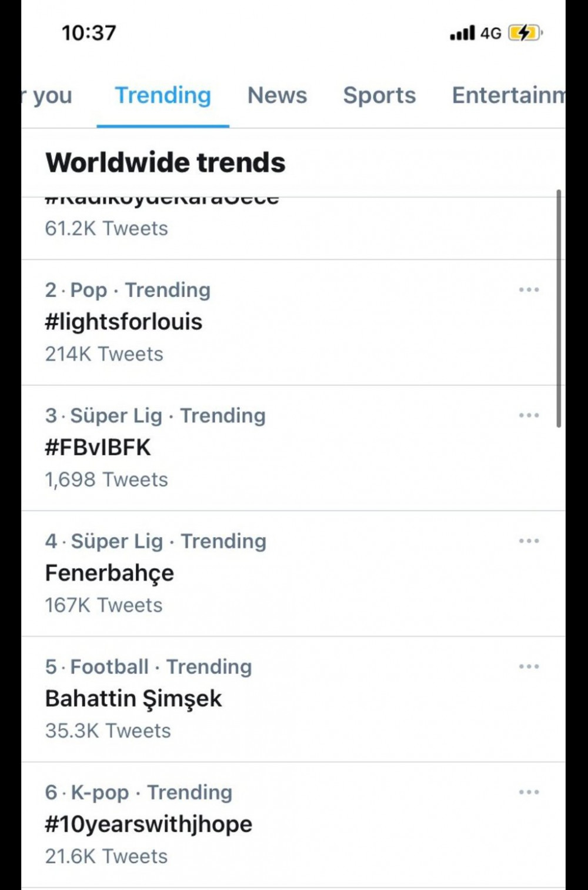Open the #lightsforlouis hashtag trend

tap(293, 322)
